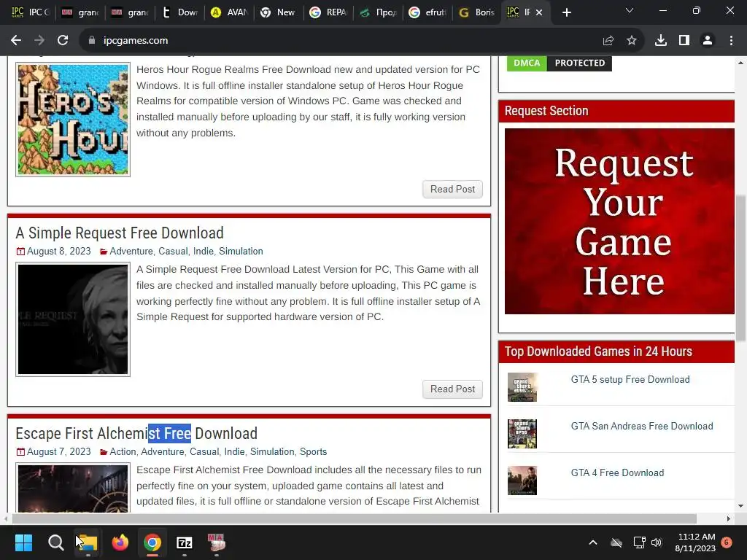The image size is (747, 560).
Task: Click the scroll-down arrow of vertical scrollbar
Action: 740,506
